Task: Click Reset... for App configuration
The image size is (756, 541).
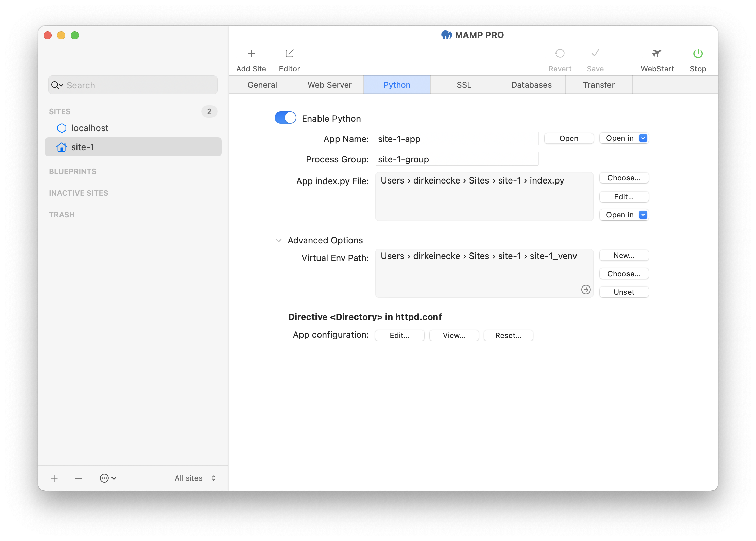Action: point(508,335)
